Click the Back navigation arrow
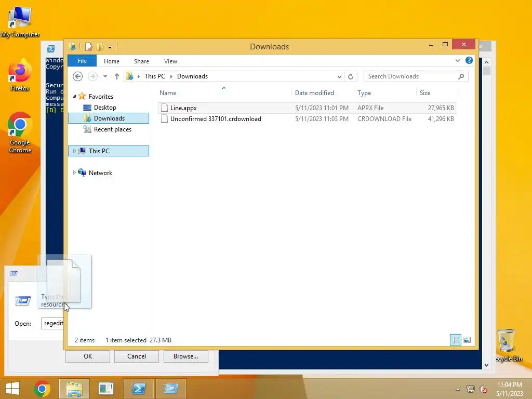 (x=78, y=76)
